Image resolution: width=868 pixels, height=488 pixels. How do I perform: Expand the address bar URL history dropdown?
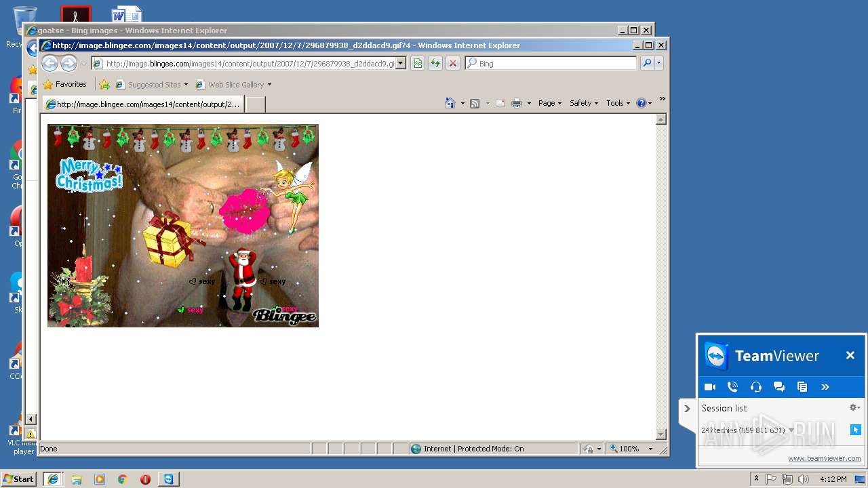point(401,64)
